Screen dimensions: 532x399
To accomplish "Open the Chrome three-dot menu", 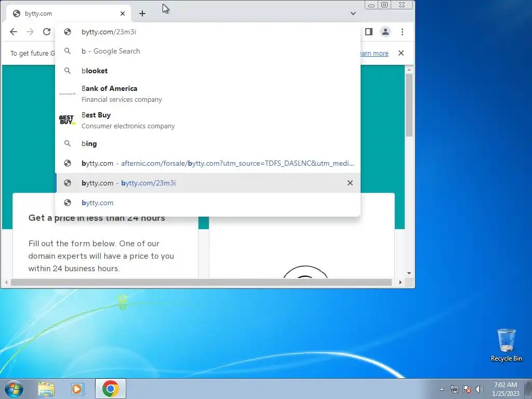I will (403, 32).
